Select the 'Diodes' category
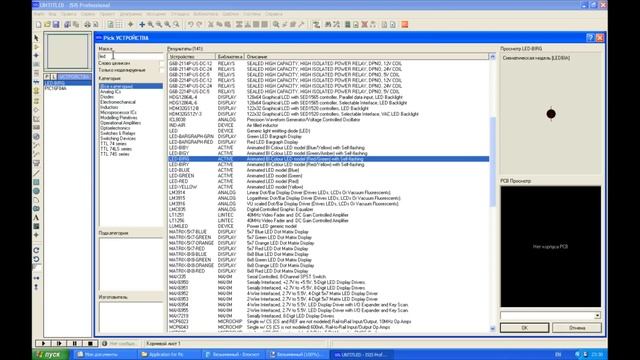 click(107, 97)
